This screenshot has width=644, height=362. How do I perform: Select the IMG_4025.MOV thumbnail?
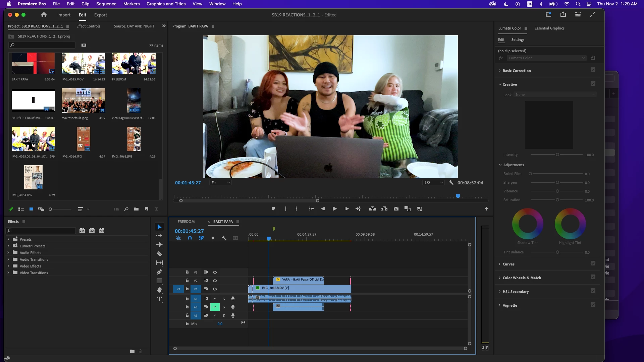83,63
